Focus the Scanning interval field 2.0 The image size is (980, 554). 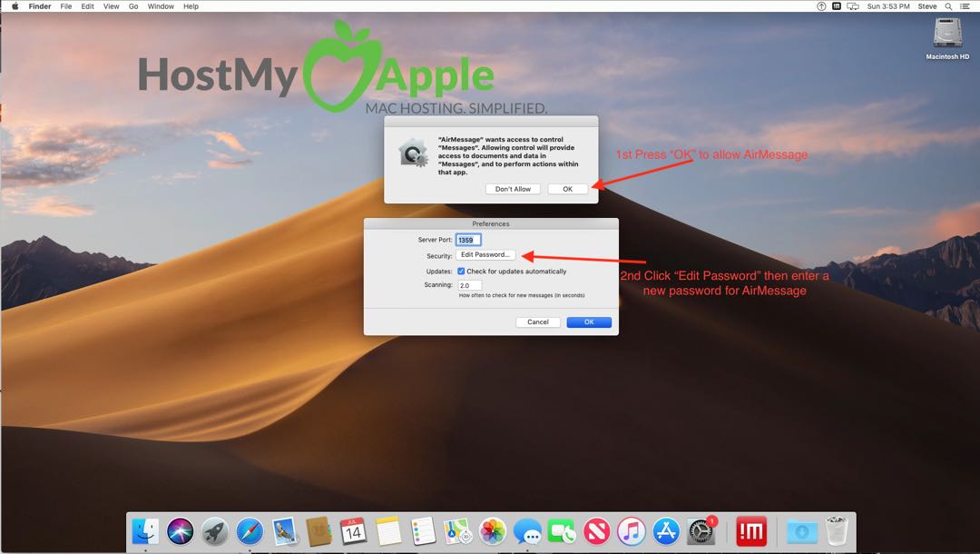tap(470, 285)
